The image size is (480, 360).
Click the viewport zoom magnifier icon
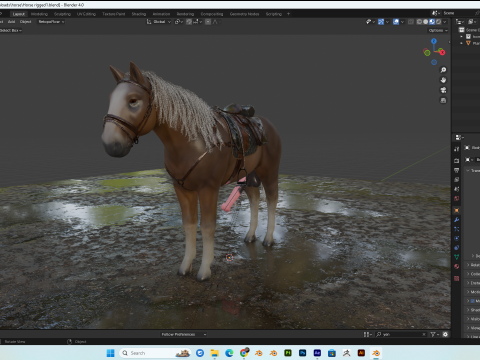click(443, 70)
